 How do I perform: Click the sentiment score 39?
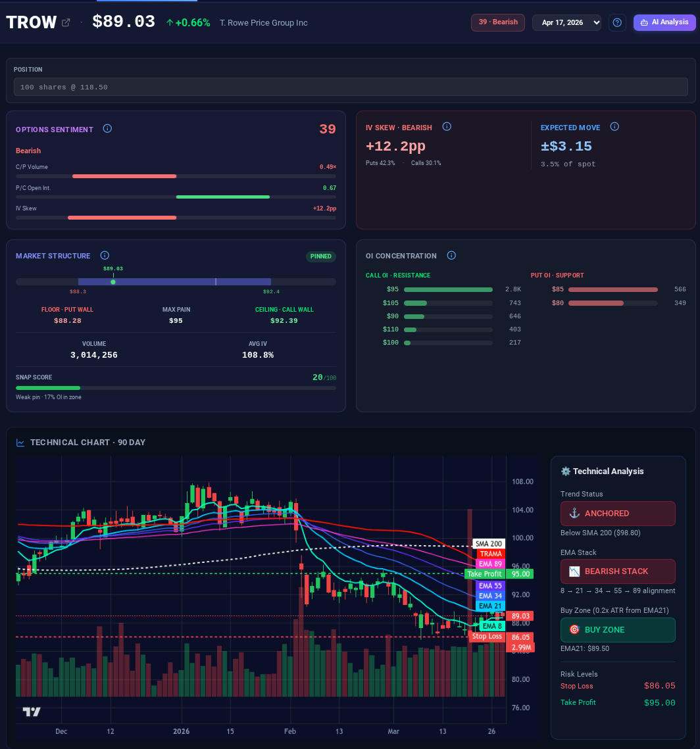[x=328, y=129]
